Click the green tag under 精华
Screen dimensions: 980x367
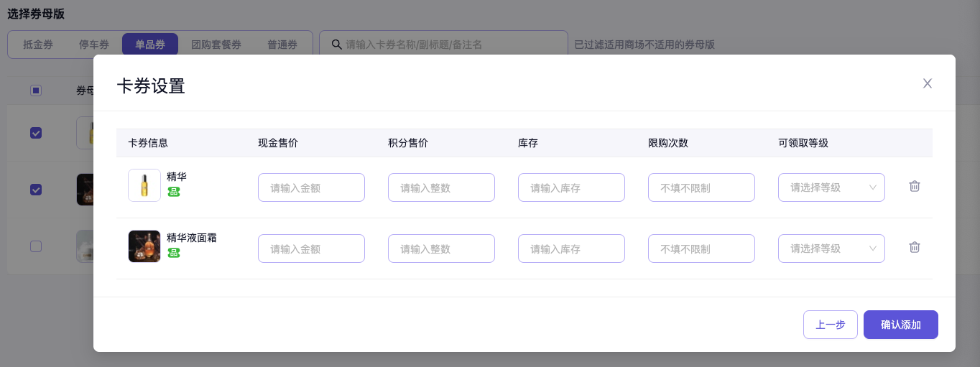173,192
